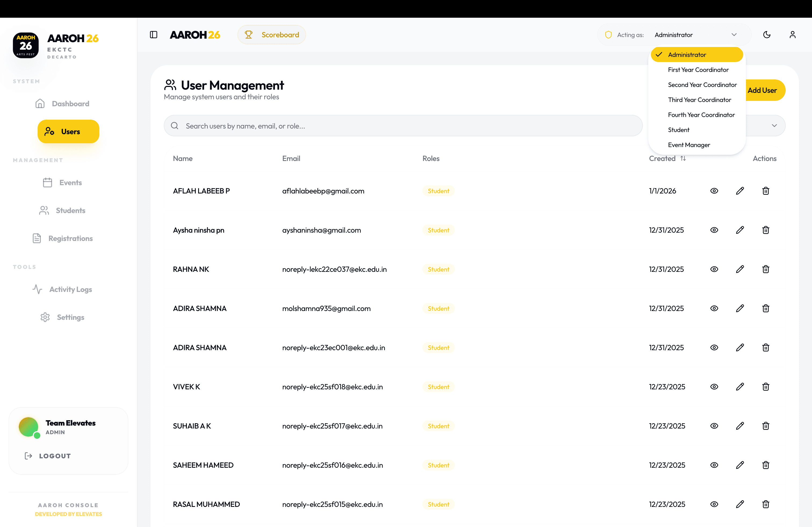
Task: Click the AAROH 26 header logo
Action: click(x=195, y=35)
